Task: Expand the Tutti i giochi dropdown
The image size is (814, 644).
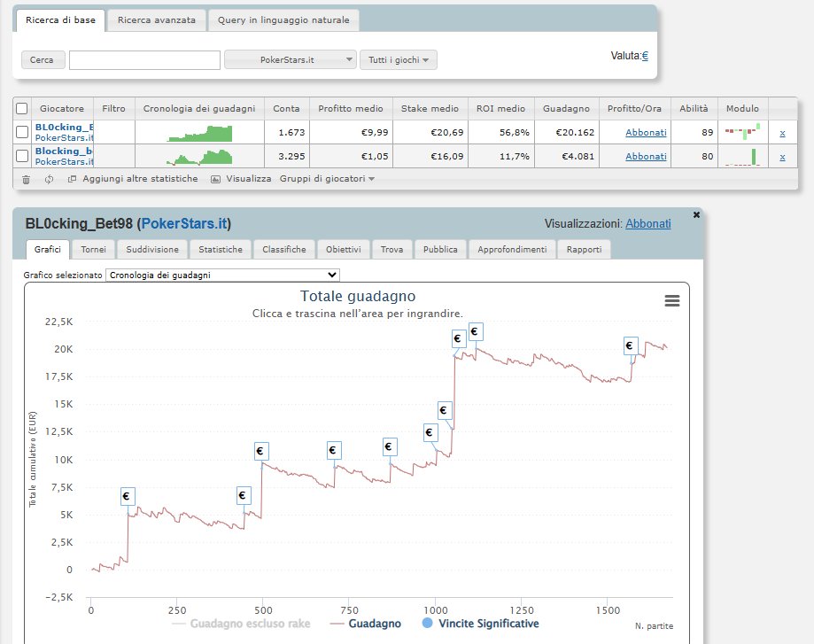Action: pyautogui.click(x=398, y=59)
